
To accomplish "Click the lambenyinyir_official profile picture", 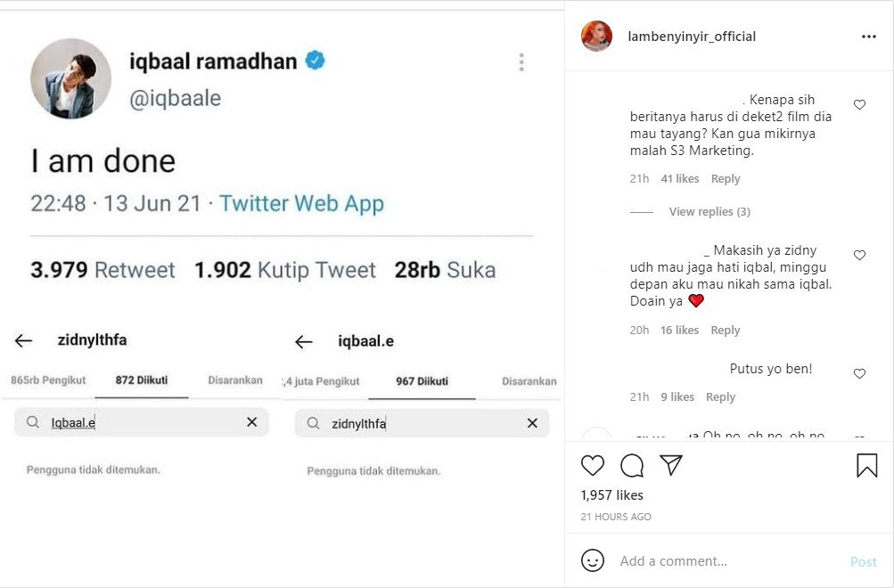I will (597, 36).
